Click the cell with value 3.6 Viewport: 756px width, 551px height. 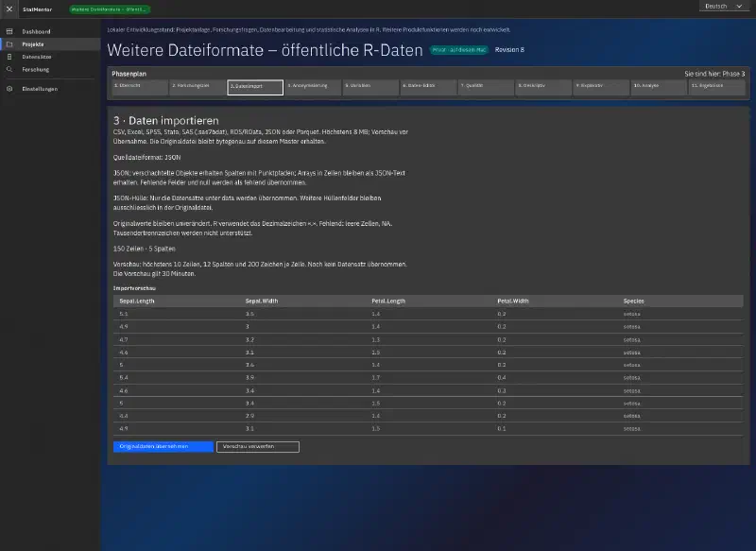[x=249, y=365]
